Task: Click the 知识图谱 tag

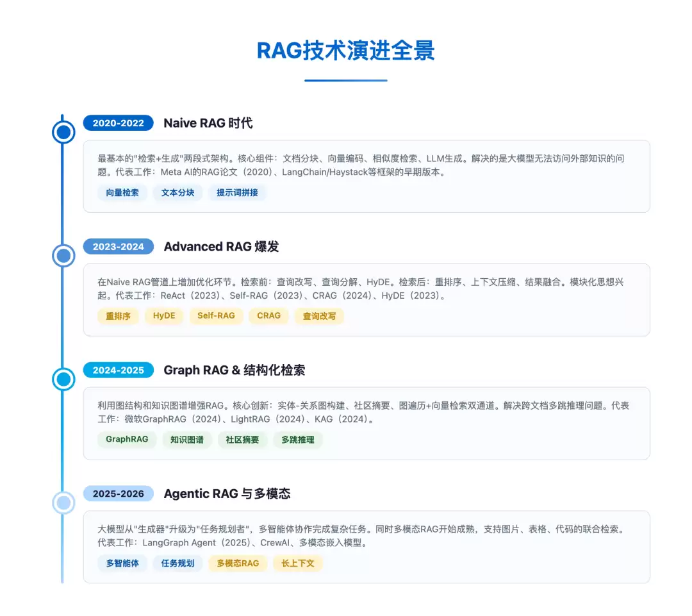Action: click(187, 440)
